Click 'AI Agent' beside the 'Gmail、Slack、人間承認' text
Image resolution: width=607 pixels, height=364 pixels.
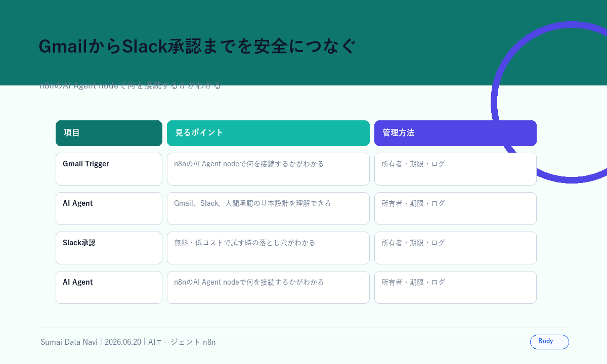[109, 208]
